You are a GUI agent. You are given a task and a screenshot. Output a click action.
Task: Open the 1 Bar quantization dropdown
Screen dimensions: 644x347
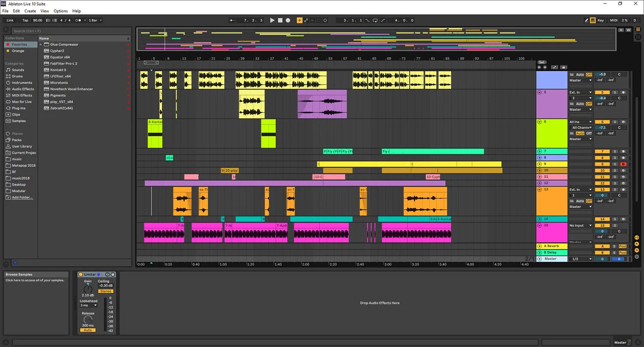point(95,20)
